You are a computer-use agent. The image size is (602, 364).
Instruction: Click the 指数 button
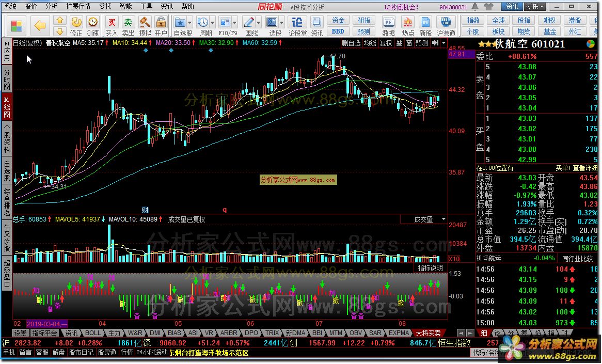pyautogui.click(x=473, y=20)
